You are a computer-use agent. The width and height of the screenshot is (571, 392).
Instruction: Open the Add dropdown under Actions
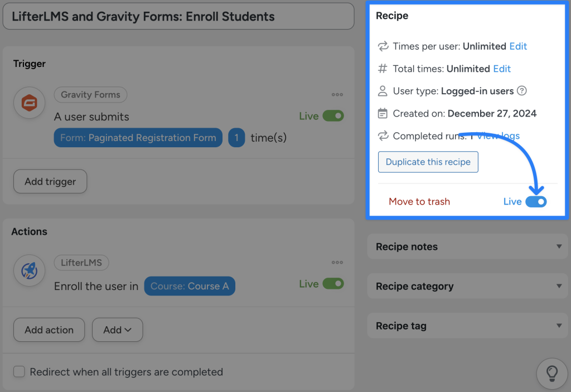tap(117, 330)
